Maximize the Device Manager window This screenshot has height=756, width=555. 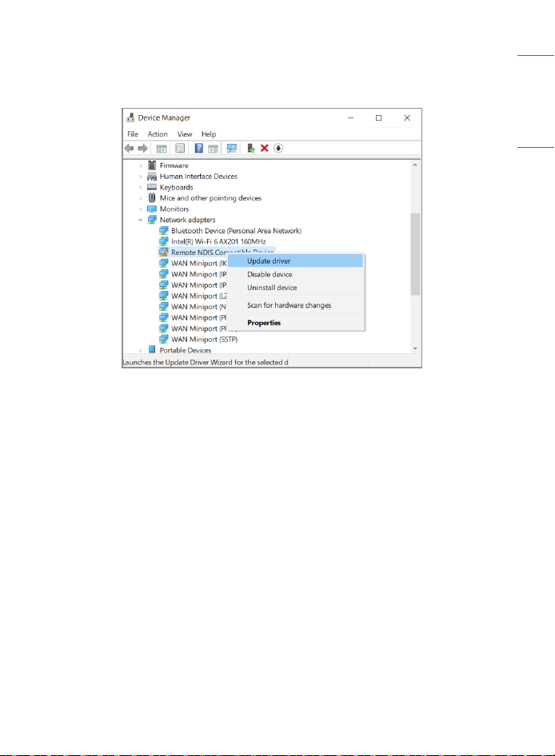tap(379, 117)
